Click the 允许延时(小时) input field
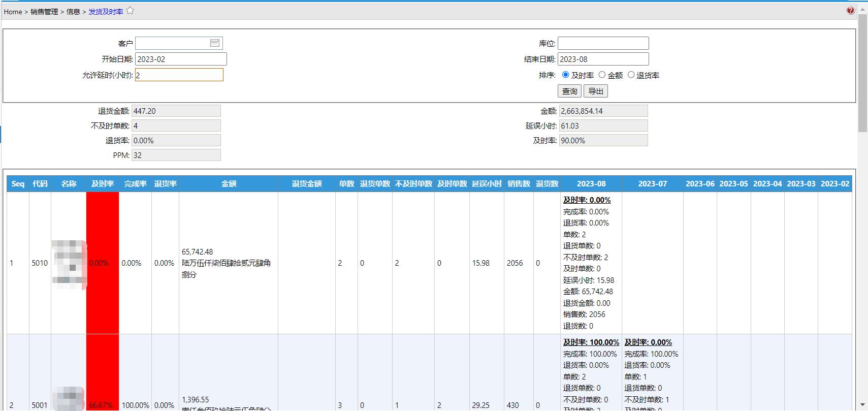Viewport: 868px width, 411px height. (x=179, y=75)
